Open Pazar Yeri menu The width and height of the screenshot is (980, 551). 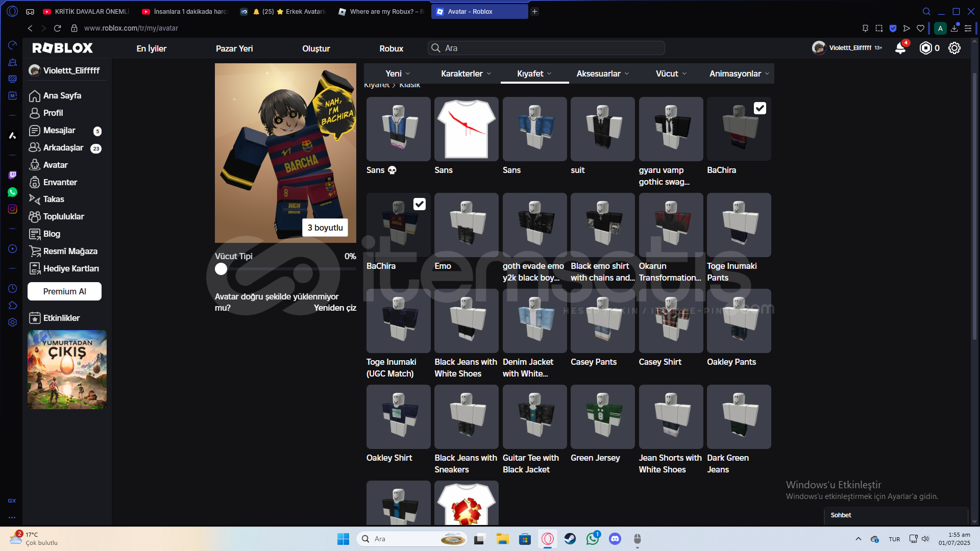click(234, 48)
